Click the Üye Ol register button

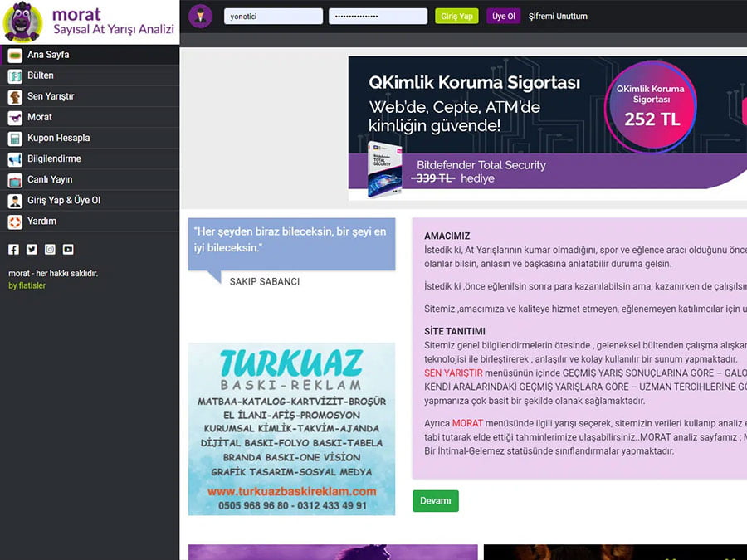[503, 17]
